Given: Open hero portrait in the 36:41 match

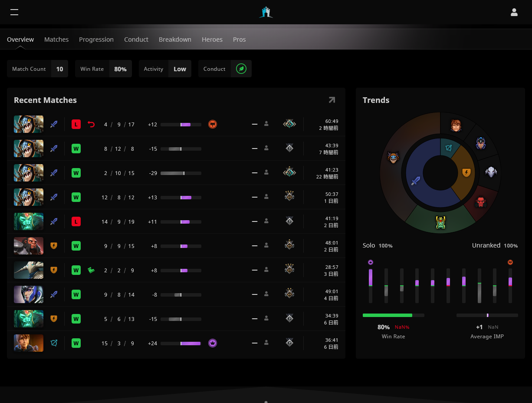Looking at the screenshot, I should click(x=29, y=343).
